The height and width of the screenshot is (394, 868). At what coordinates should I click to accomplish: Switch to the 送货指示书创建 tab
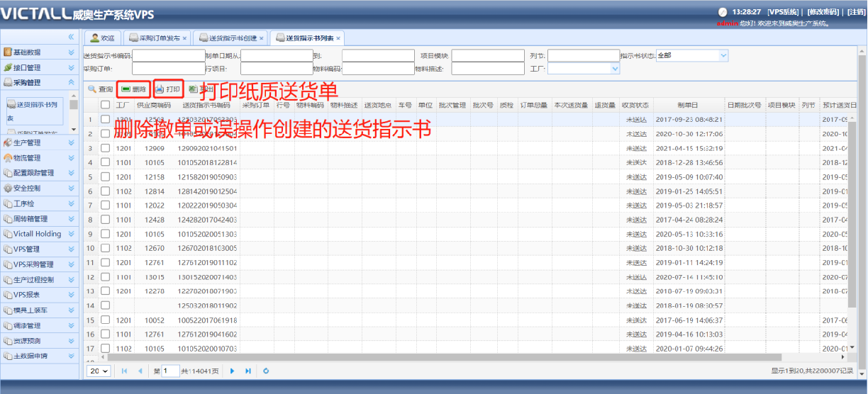(x=228, y=38)
